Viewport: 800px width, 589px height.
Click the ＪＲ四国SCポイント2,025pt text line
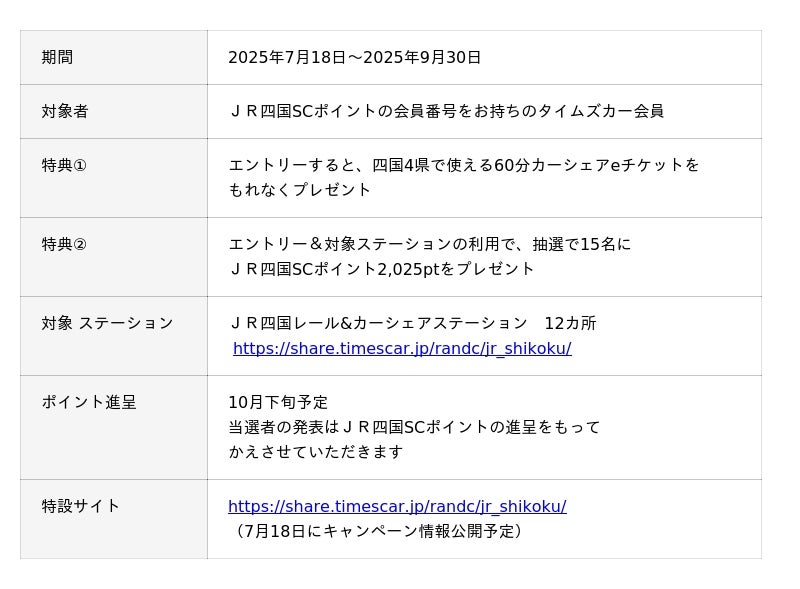pyautogui.click(x=382, y=270)
